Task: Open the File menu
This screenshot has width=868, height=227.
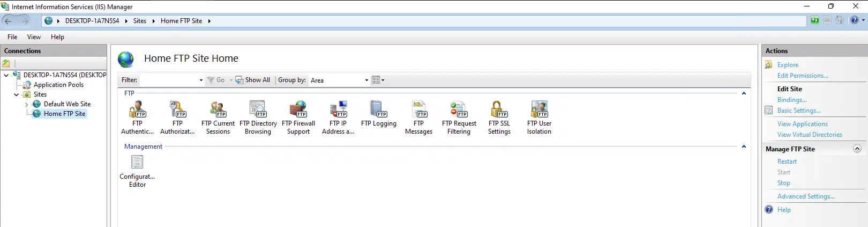Action: point(12,37)
